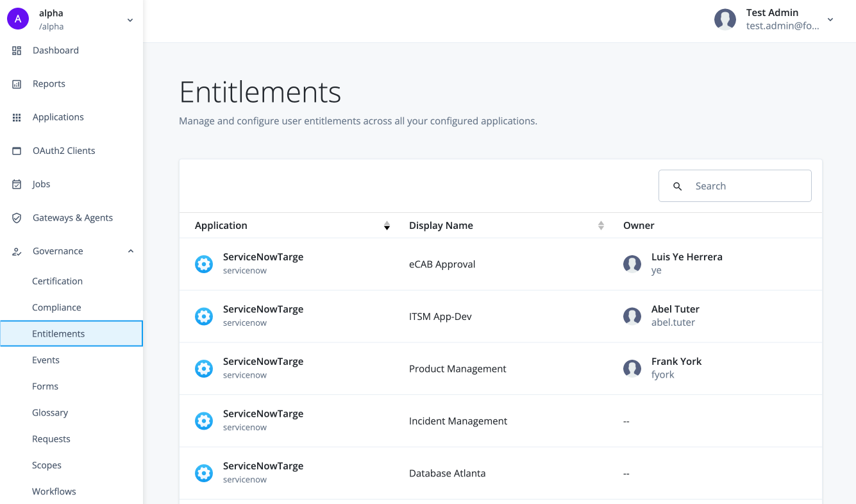The height and width of the screenshot is (504, 856).
Task: Click the ServiceNow icon beside eCAB Approval
Action: [204, 264]
